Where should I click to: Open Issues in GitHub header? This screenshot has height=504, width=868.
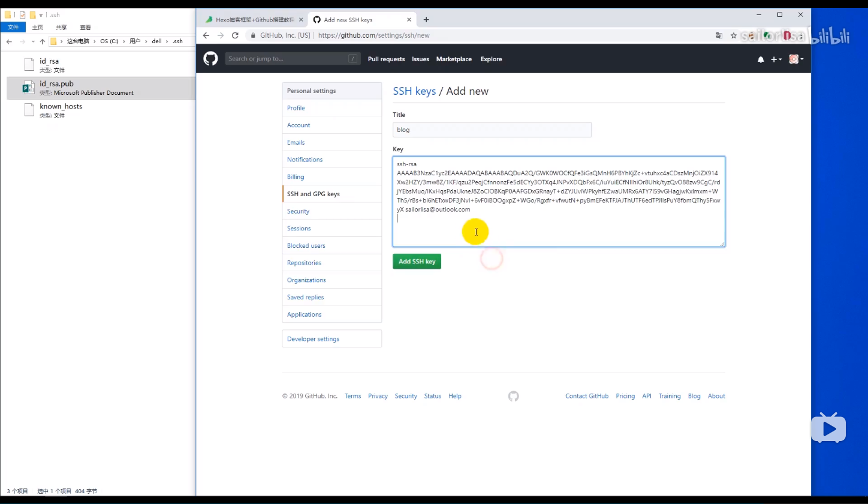point(420,59)
